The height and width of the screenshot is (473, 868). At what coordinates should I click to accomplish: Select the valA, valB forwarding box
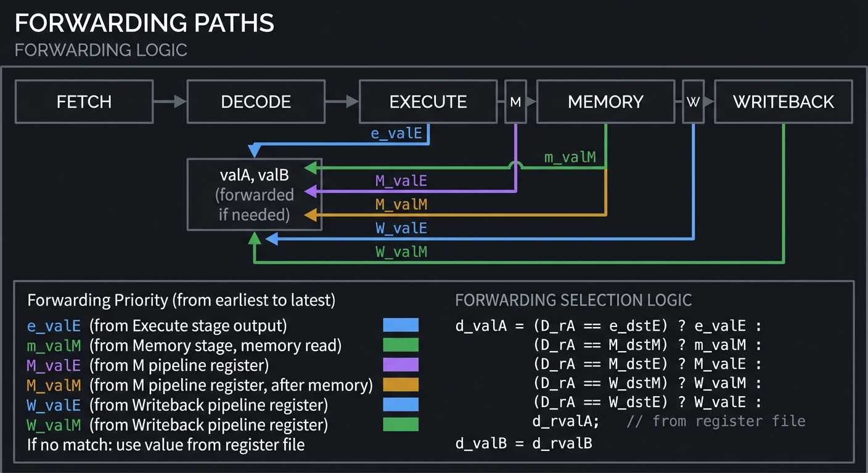pos(255,194)
